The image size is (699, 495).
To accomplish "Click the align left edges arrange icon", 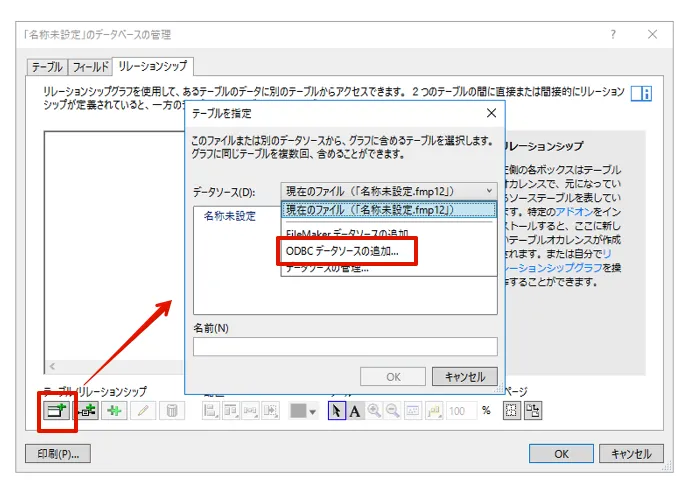I will (x=211, y=410).
